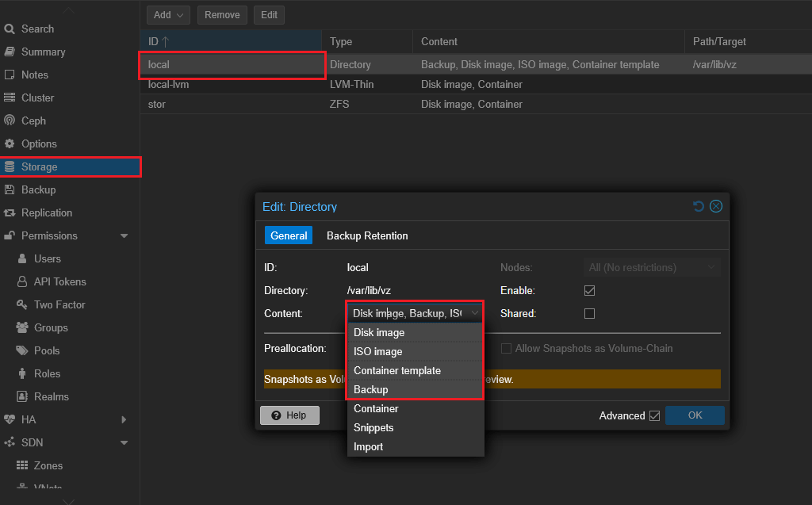Check the Shared checkbox
812x505 pixels.
(589, 313)
